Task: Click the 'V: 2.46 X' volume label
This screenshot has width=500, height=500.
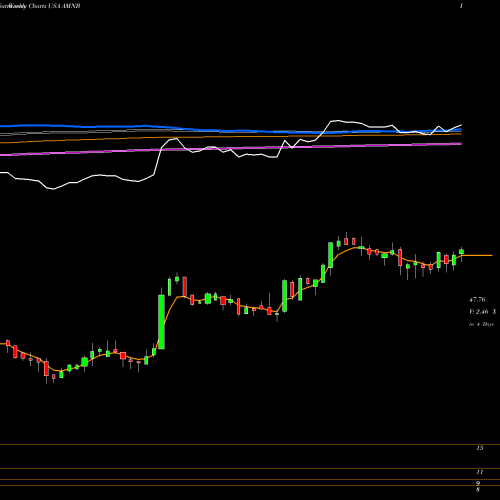Action: 482,312
